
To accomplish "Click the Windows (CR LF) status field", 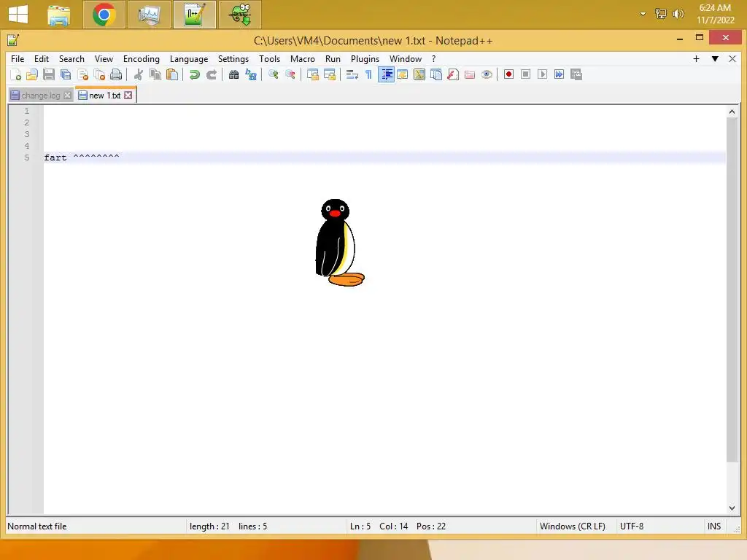I will click(572, 526).
